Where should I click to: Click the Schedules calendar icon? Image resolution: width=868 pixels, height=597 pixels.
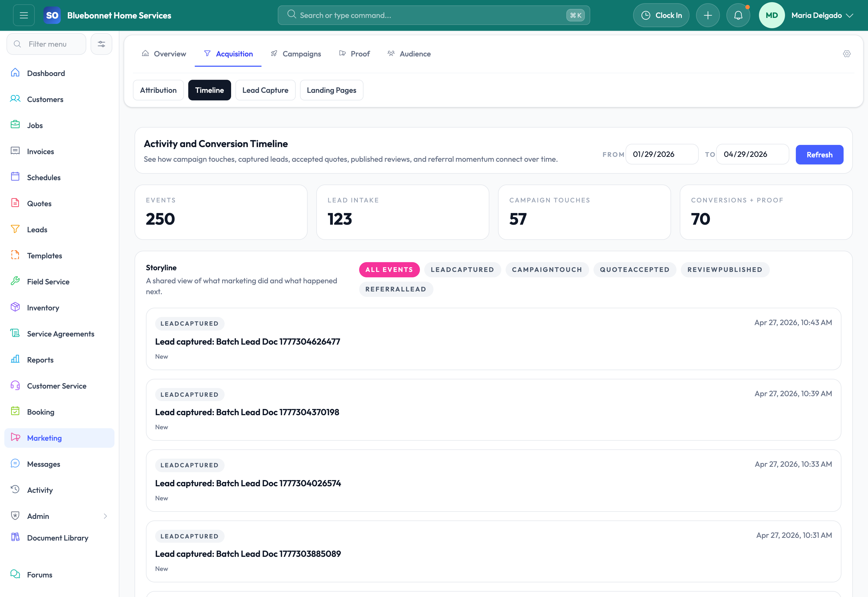point(15,177)
